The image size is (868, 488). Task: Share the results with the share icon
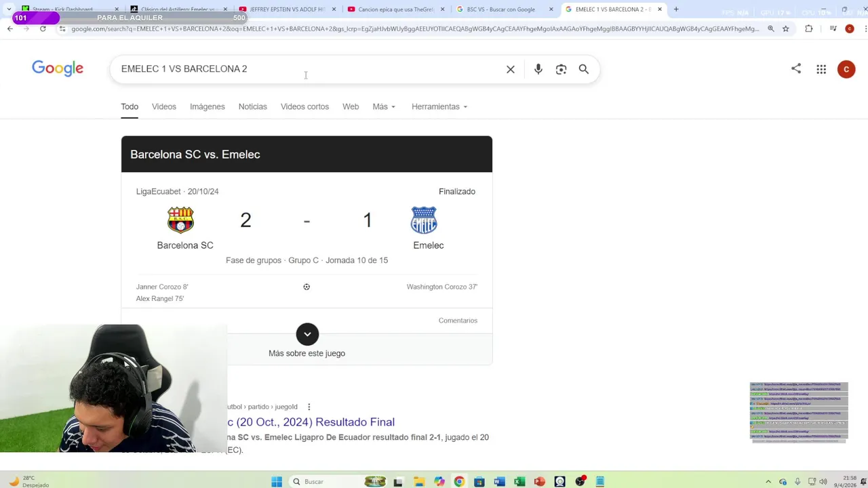796,68
